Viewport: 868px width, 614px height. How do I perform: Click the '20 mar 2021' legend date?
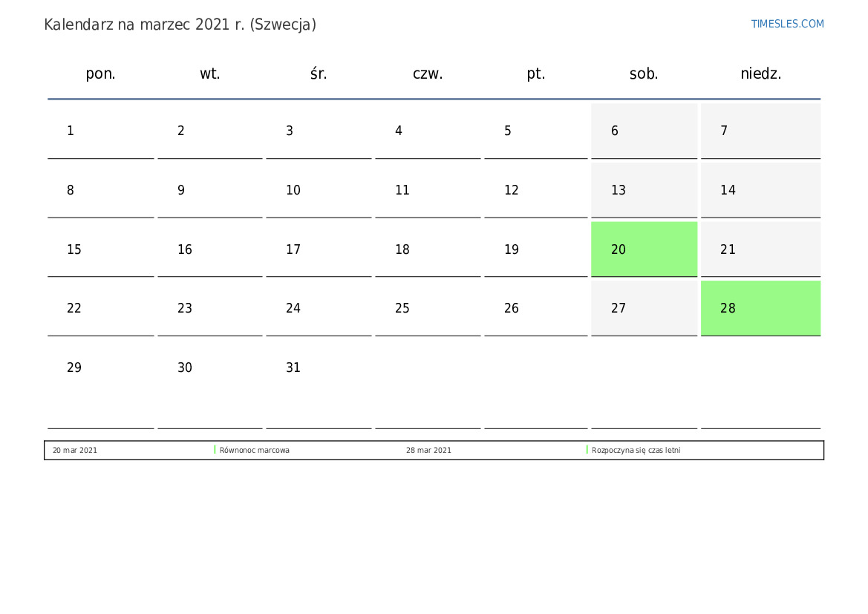coord(75,450)
